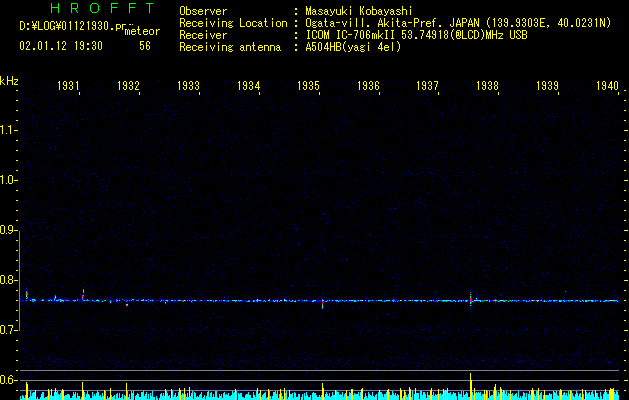Click the 1932 time axis marker
This screenshot has width=629, height=400.
pyautogui.click(x=128, y=85)
